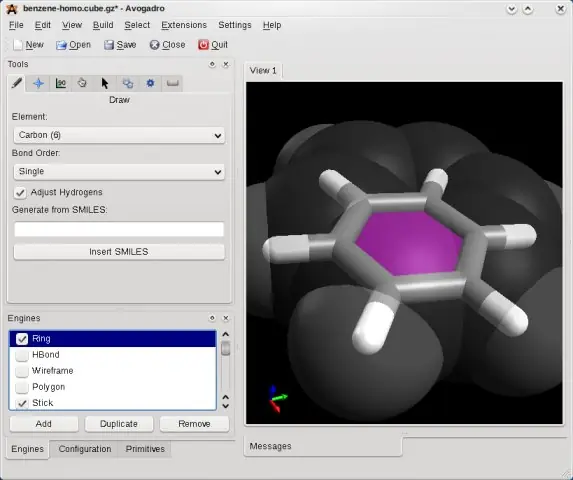573x480 pixels.
Task: Uncheck Adjust Hydrogens checkbox
Action: click(20, 193)
